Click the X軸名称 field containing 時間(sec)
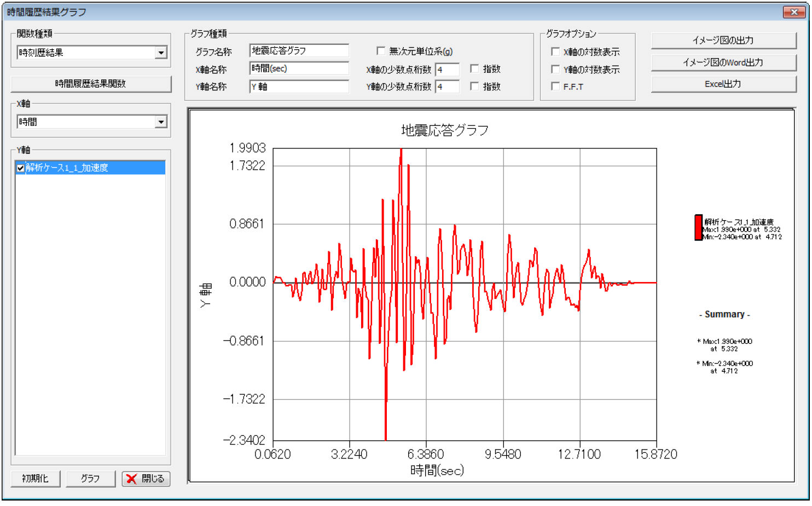The width and height of the screenshot is (812, 506). click(x=299, y=68)
